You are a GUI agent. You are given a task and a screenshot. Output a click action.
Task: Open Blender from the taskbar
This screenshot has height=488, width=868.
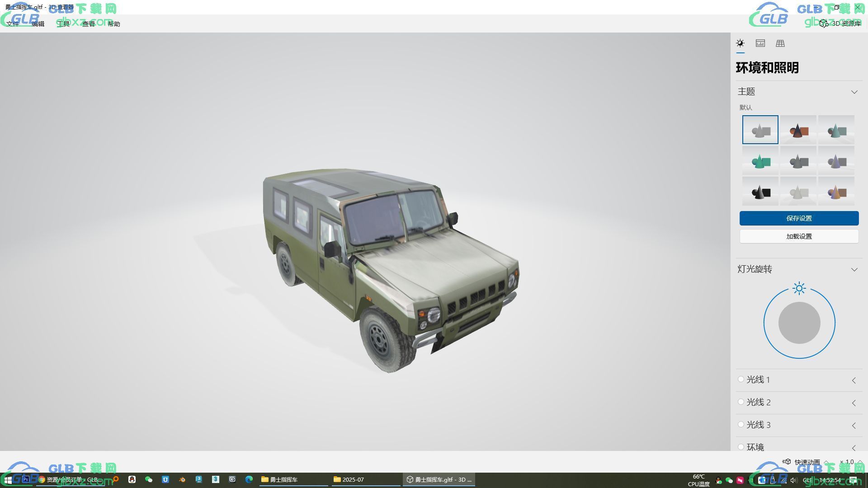pyautogui.click(x=182, y=479)
